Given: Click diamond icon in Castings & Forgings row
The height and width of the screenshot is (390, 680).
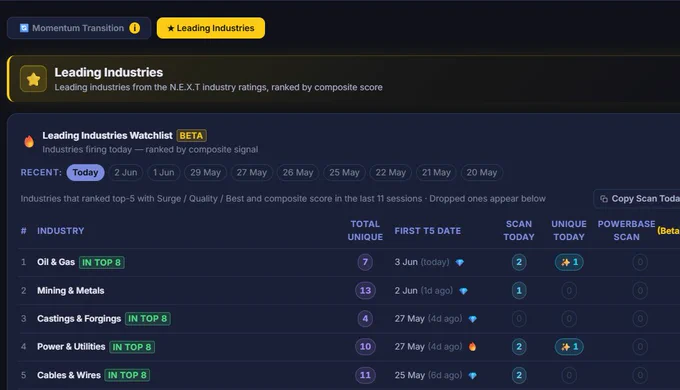Looking at the screenshot, I should click(473, 319).
